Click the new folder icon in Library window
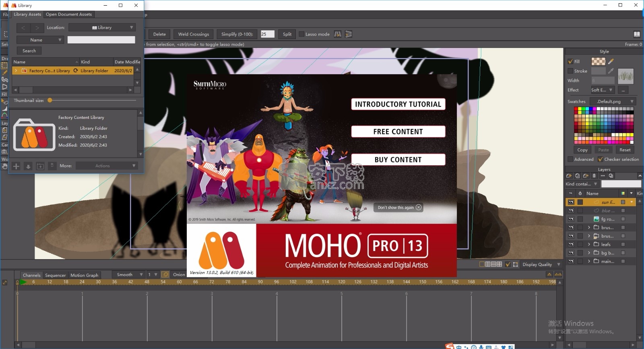 [x=40, y=166]
